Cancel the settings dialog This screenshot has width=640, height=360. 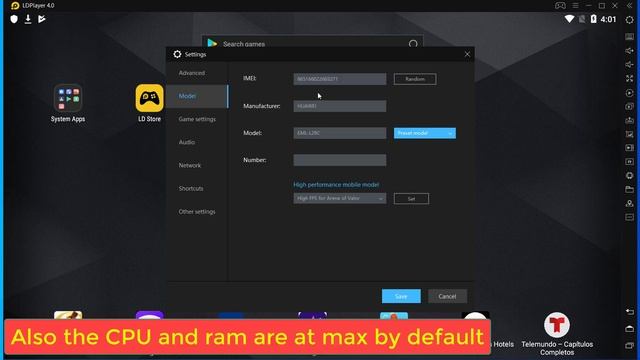[447, 296]
